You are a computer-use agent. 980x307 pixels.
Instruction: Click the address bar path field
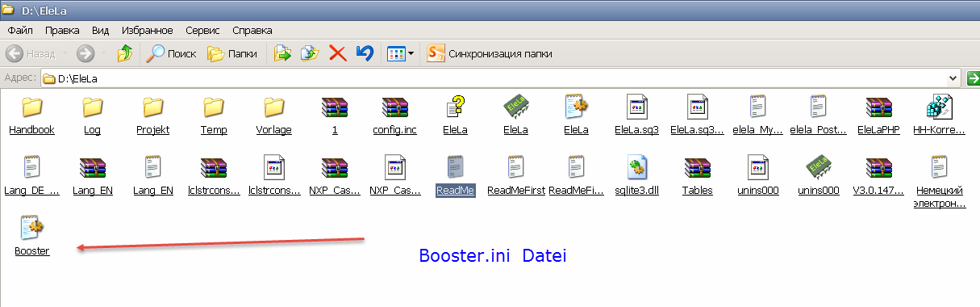tap(500, 78)
